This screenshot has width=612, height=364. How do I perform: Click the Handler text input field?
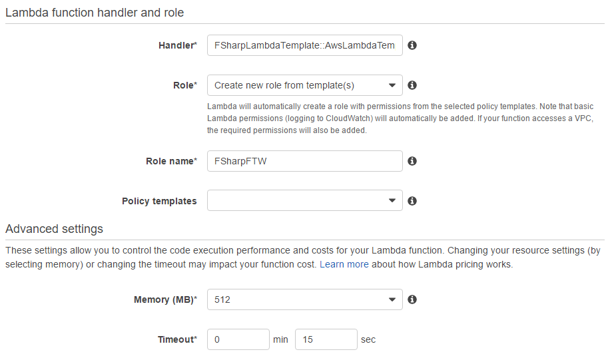point(304,45)
